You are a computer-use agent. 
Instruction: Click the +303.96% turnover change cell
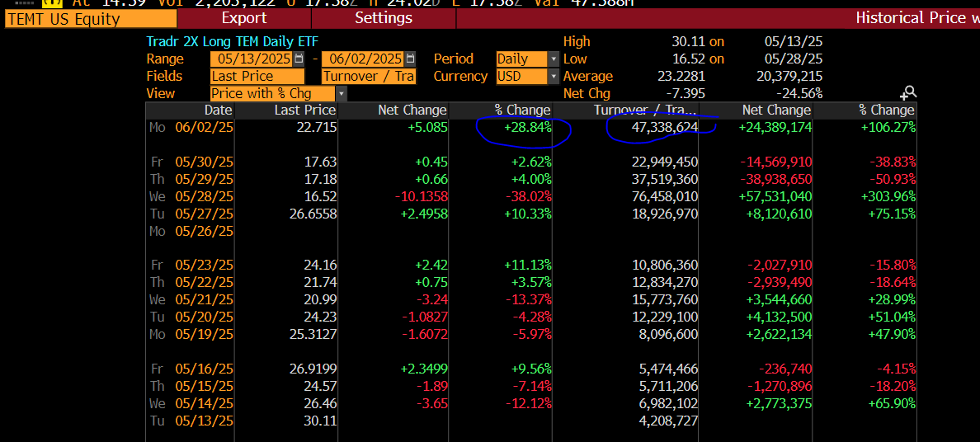coord(888,196)
